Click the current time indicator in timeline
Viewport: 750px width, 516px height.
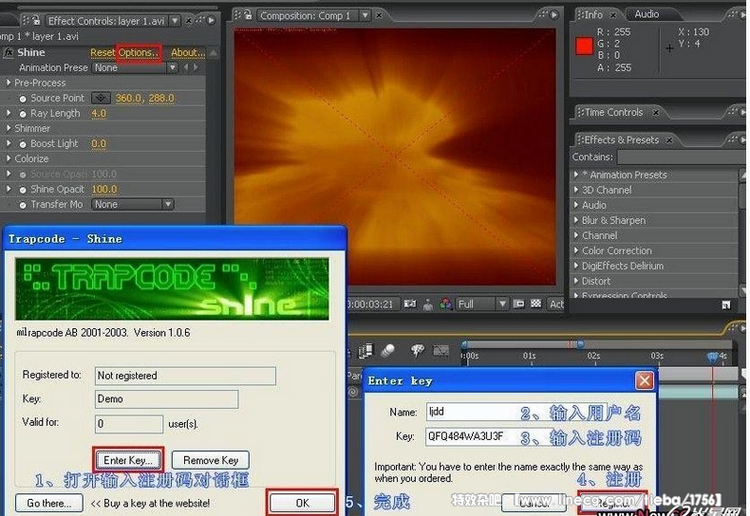coord(713,356)
